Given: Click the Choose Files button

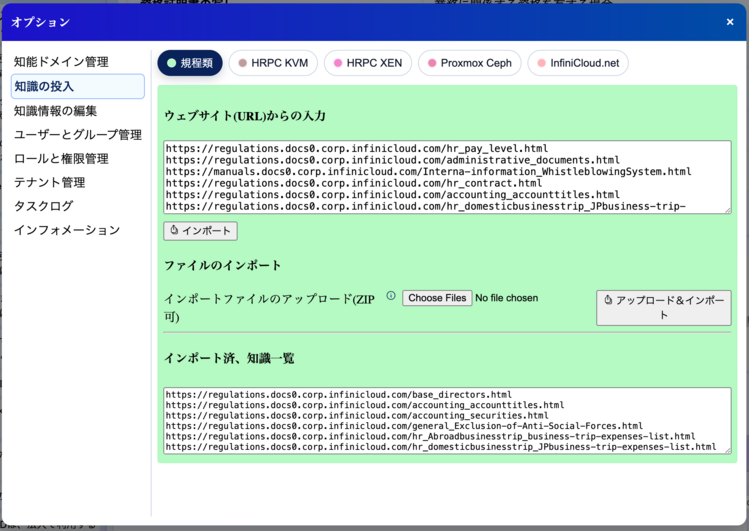Looking at the screenshot, I should point(437,298).
